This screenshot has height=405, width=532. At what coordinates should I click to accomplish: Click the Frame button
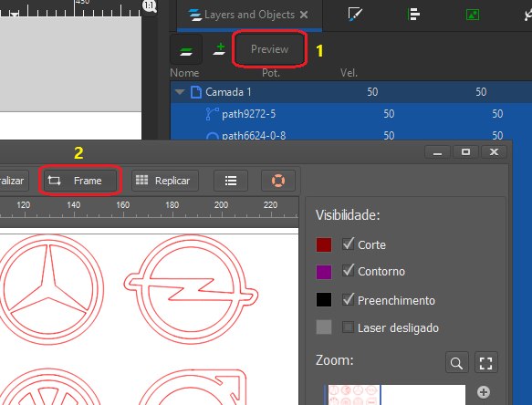coord(80,181)
